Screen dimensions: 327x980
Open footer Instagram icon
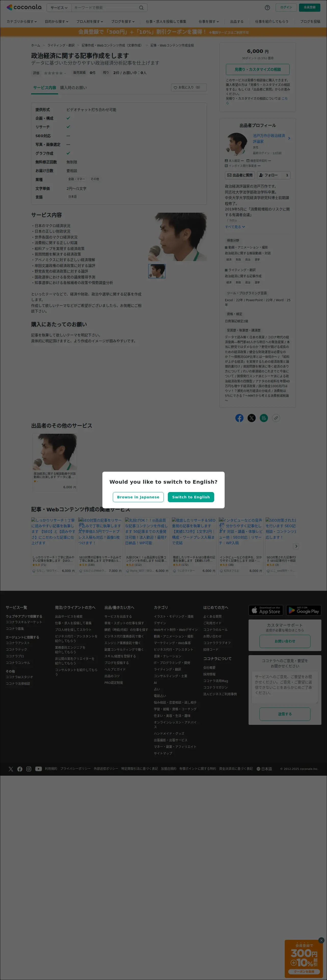(29, 769)
